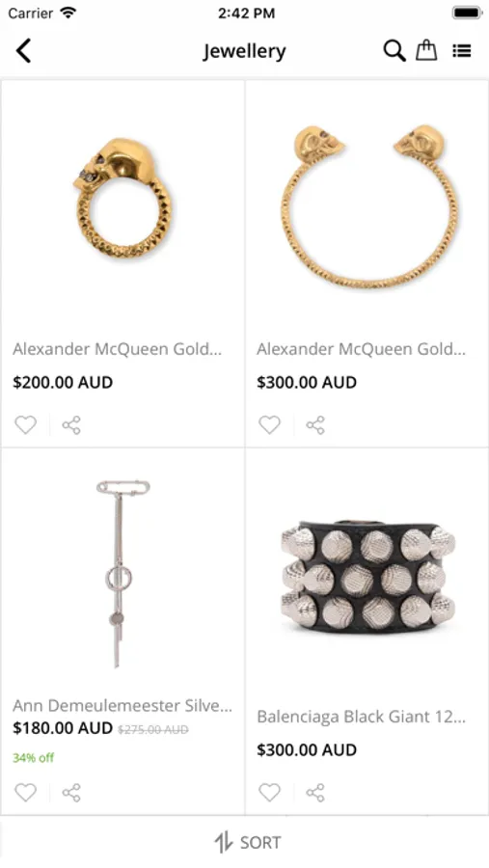Image resolution: width=489 pixels, height=868 pixels.
Task: Open the Ann Demeulemeester Silve... product title
Action: [x=122, y=706]
